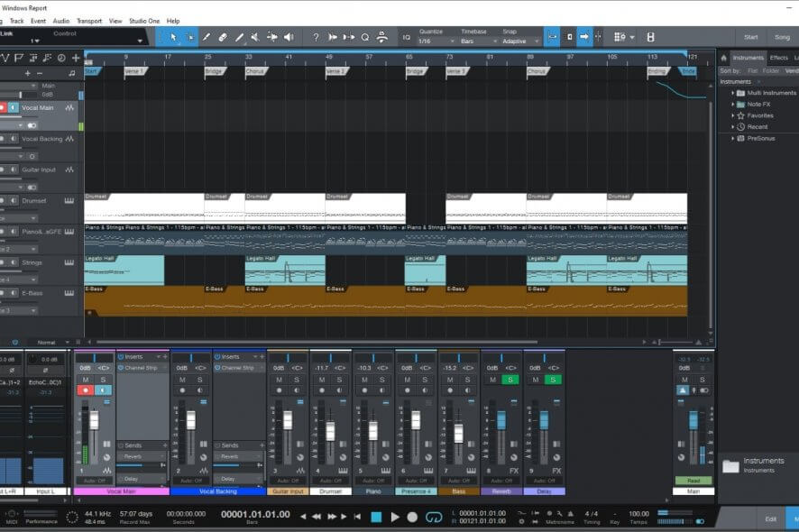Open the Control link dropdown arrow

(x=140, y=41)
